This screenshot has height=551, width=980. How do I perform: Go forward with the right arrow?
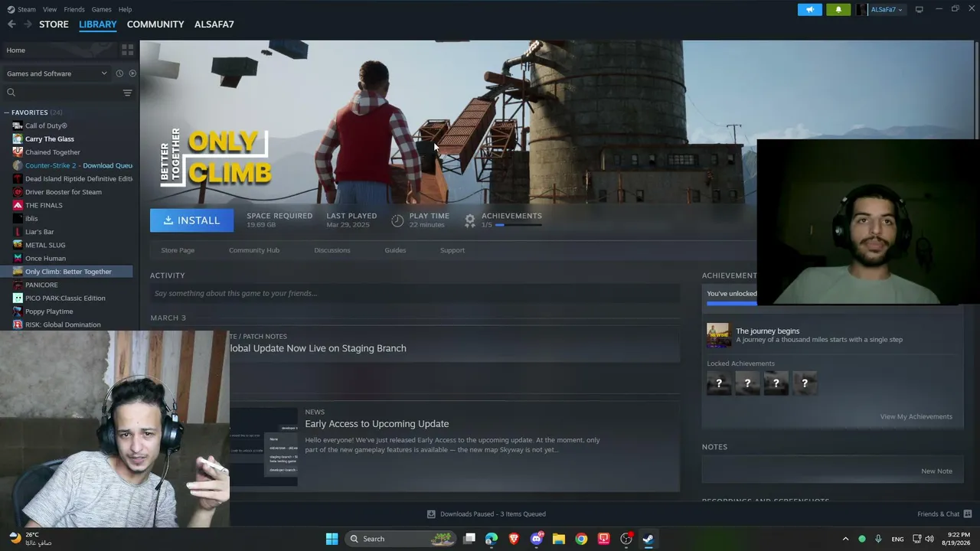(28, 24)
